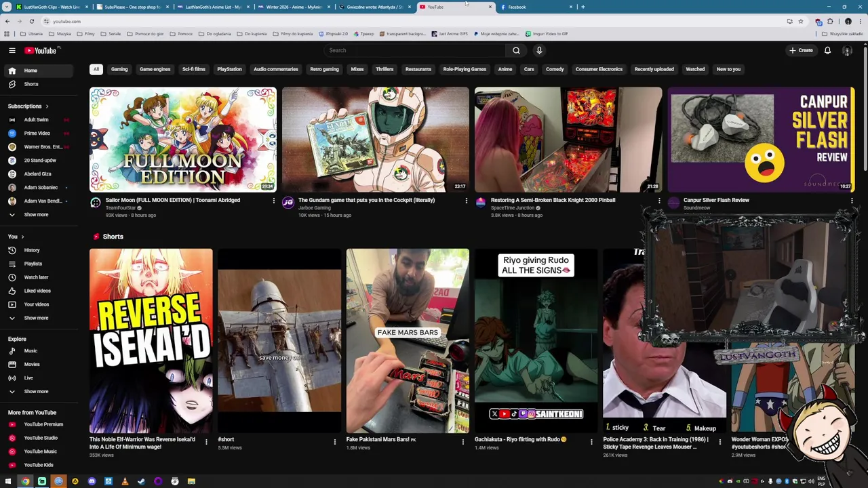Image resolution: width=868 pixels, height=488 pixels.
Task: Open the Gundam cockpit video thumbnail
Action: tap(375, 140)
